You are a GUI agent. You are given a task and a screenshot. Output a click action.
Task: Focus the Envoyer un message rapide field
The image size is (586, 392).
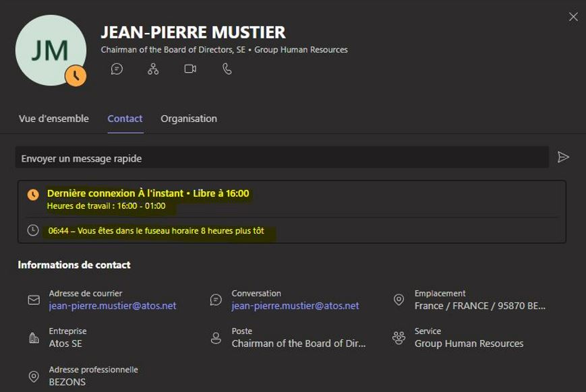click(282, 158)
